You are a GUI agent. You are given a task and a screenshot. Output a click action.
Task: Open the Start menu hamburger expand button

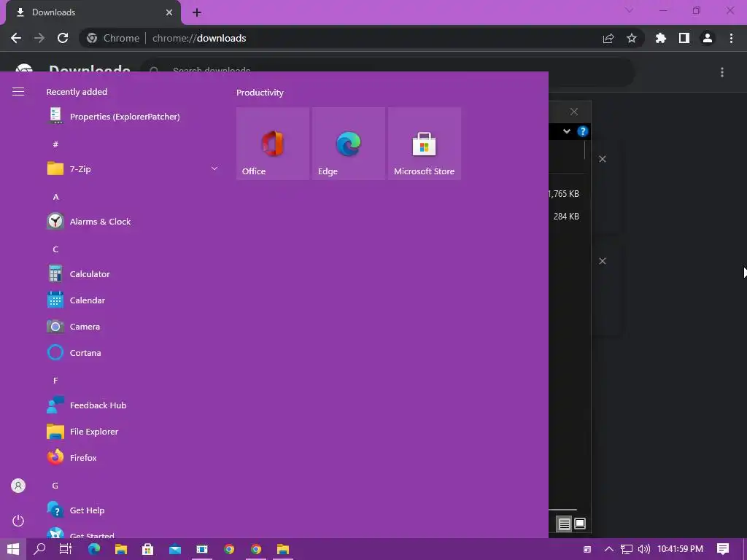pyautogui.click(x=18, y=91)
